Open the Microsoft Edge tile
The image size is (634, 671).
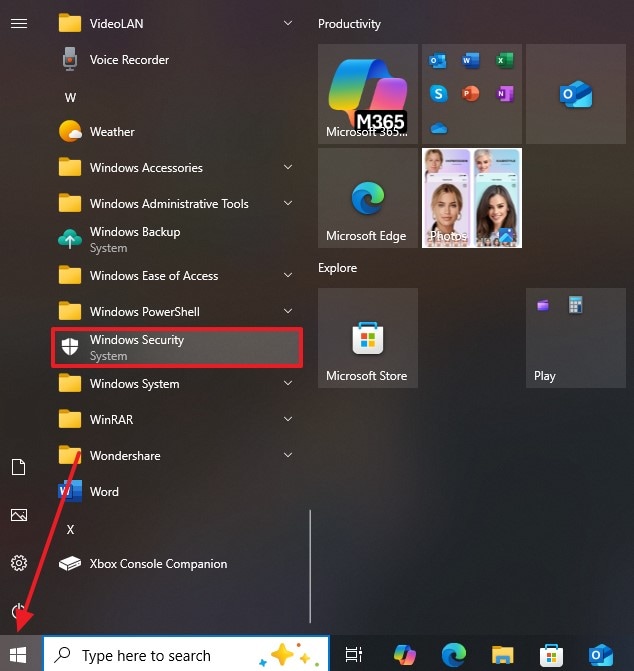[x=367, y=198]
